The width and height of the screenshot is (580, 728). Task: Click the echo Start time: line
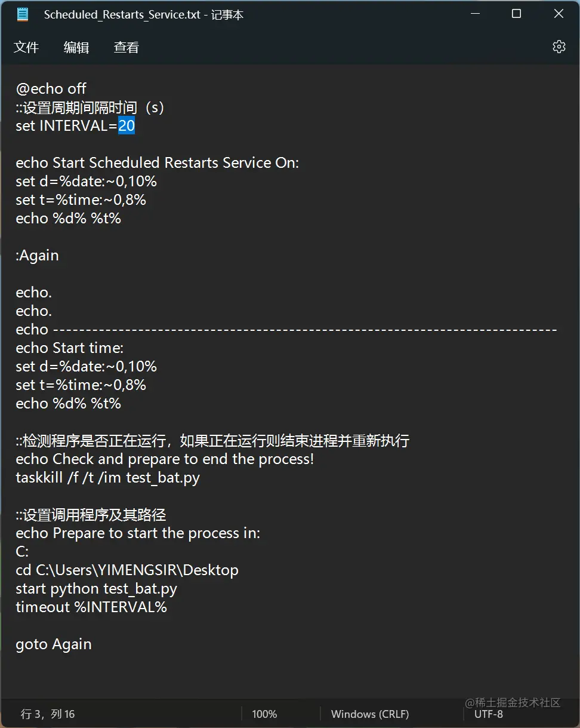[x=70, y=348]
